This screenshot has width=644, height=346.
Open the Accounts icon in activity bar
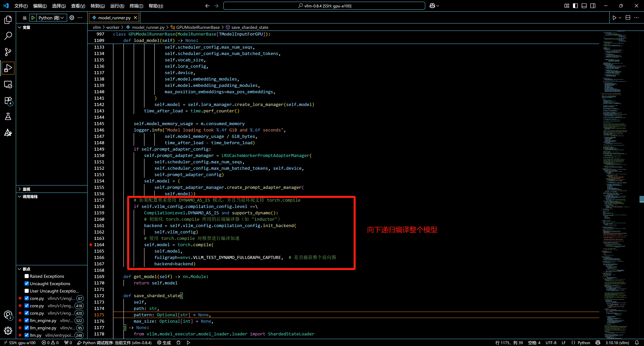(8, 315)
